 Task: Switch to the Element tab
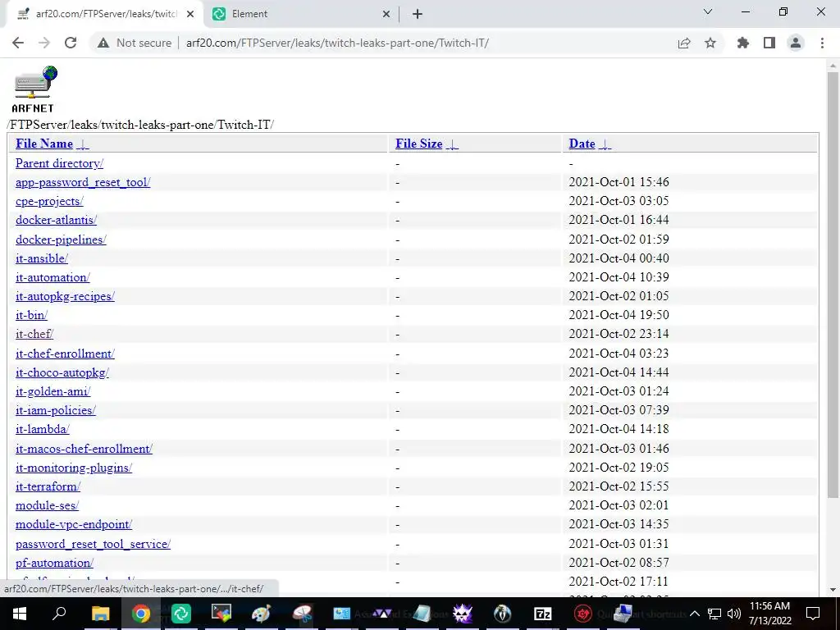300,14
